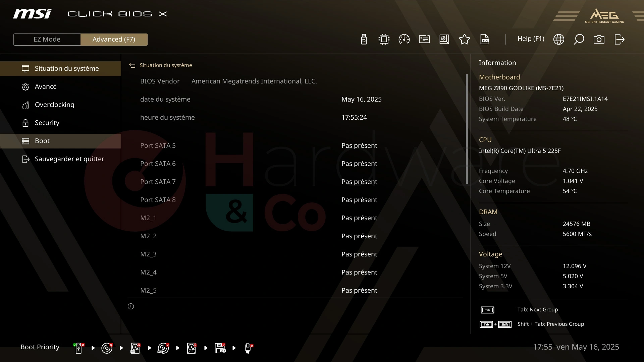Screen dimensions: 644x362
Task: Click the Voltage heading in the Information panel
Action: 490,254
